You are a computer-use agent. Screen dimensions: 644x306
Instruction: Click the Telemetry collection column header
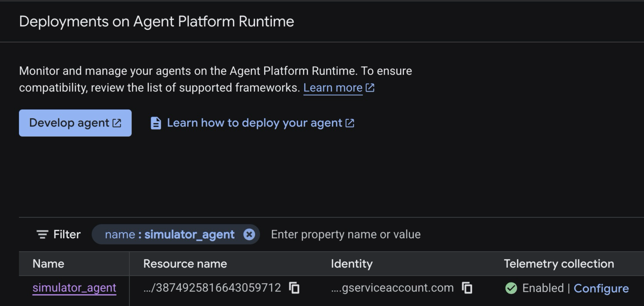[559, 264]
